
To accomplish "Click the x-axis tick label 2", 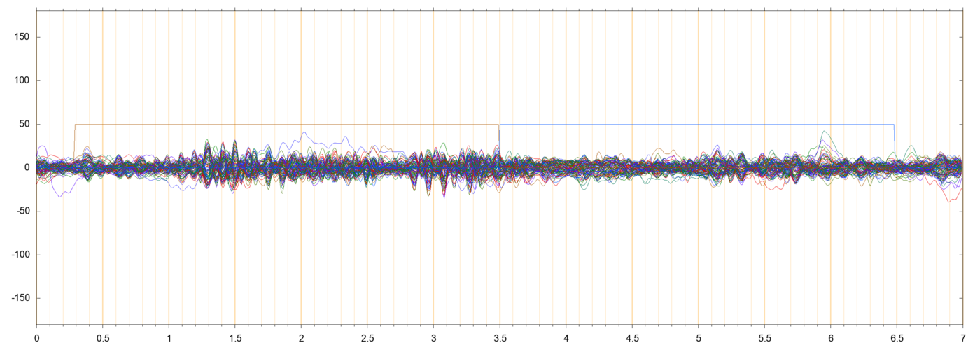I will point(301,337).
